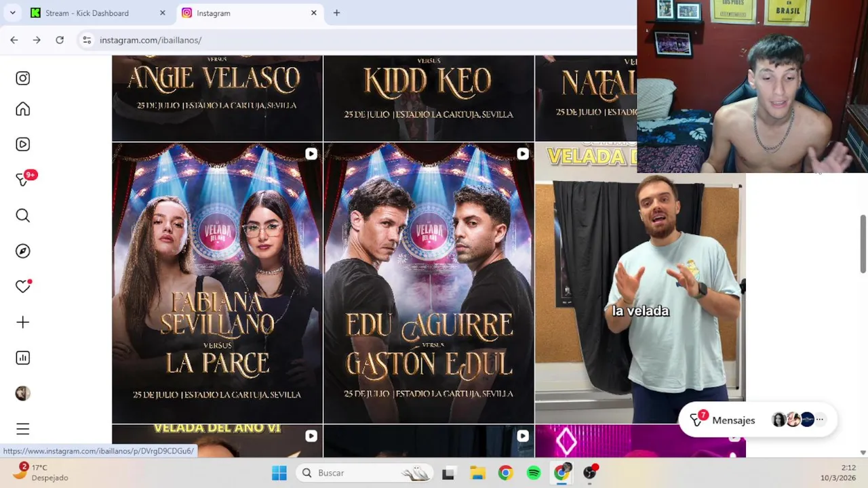Open the Mensajes floating panel

click(757, 420)
